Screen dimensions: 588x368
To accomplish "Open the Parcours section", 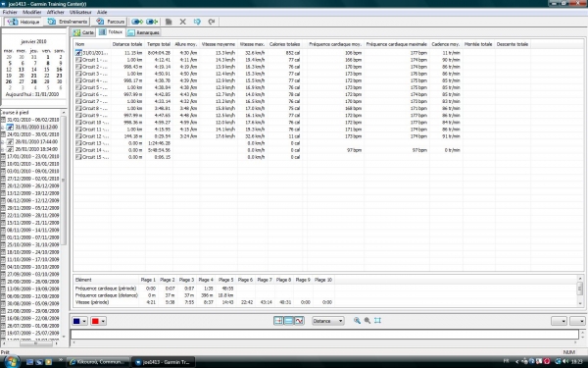I will (x=110, y=22).
